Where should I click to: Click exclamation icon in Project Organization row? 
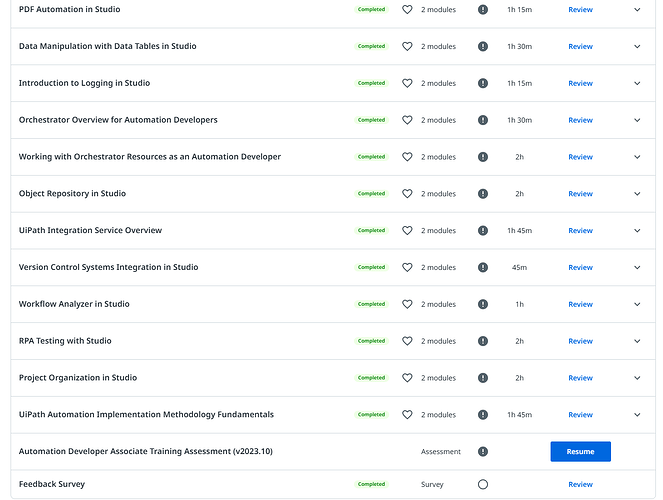coord(482,377)
